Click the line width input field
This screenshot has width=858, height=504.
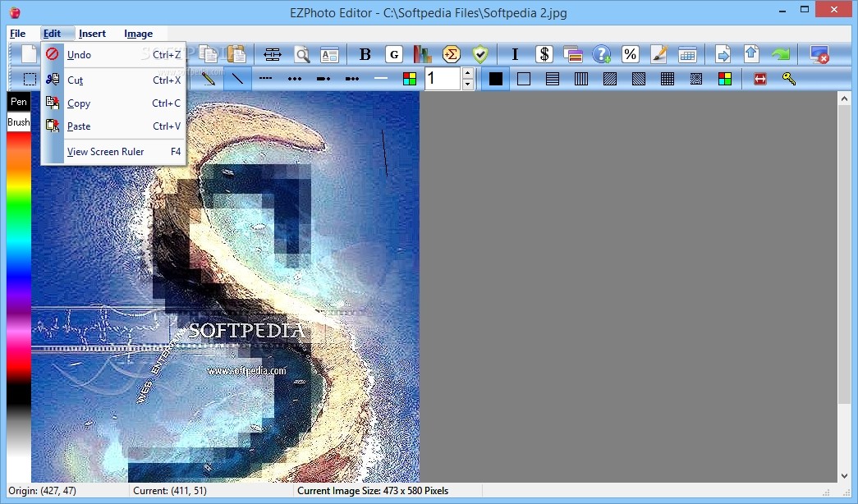coord(443,79)
